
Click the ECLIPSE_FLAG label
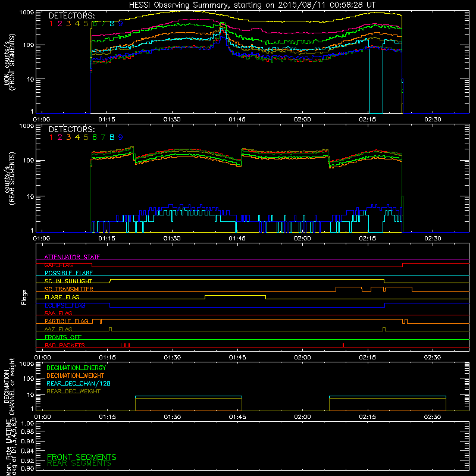tap(65, 305)
